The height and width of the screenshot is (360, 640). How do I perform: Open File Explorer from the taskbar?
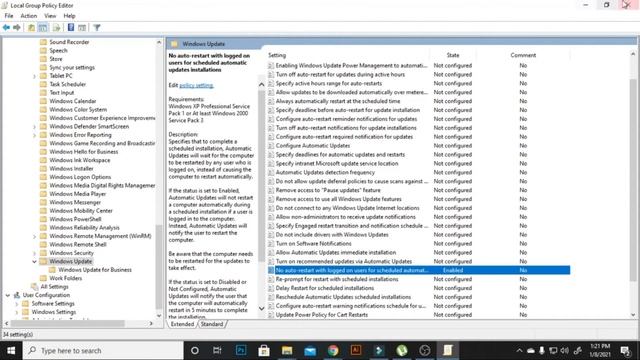pos(287,350)
